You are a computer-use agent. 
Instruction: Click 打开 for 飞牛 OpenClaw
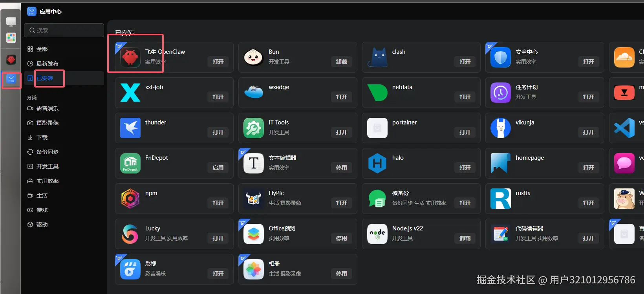pos(218,62)
